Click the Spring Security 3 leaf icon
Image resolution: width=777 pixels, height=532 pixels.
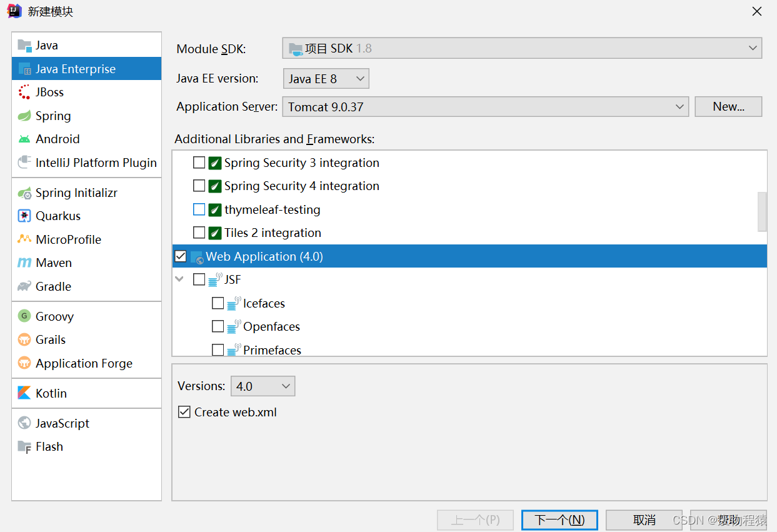(215, 163)
